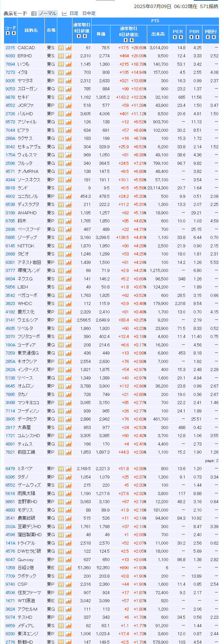Image resolution: width=223 pixels, height=644 pixels.
Task: Sort 通常取引8日終値 column descending
Action: coord(85,36)
